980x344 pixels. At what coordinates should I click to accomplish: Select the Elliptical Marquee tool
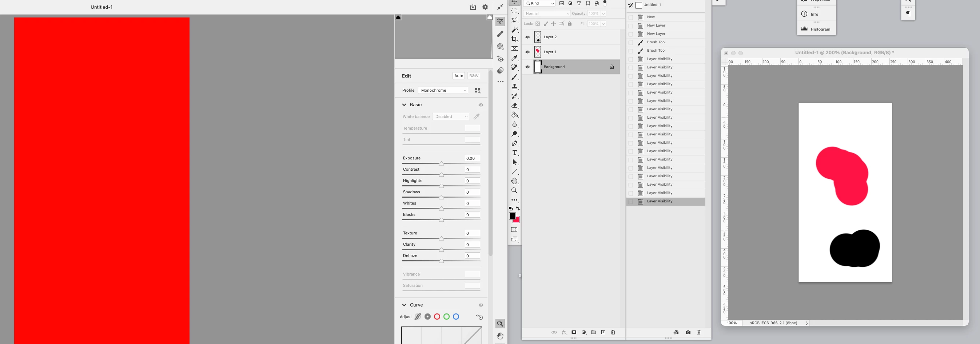click(x=514, y=11)
